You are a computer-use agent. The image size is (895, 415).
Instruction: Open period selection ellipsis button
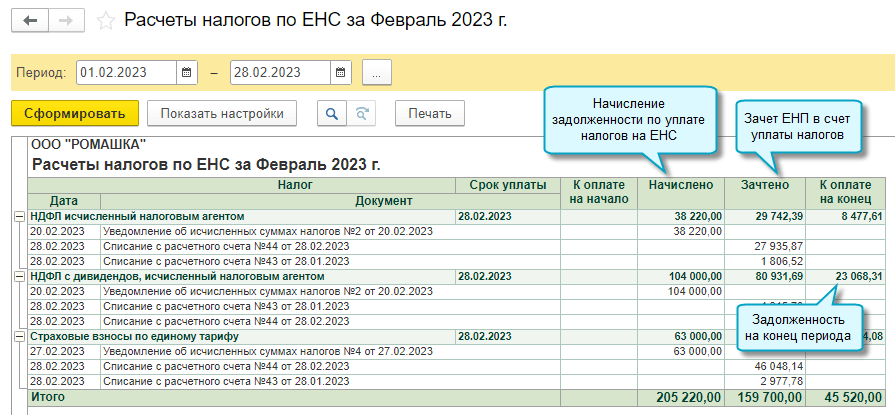pyautogui.click(x=376, y=73)
